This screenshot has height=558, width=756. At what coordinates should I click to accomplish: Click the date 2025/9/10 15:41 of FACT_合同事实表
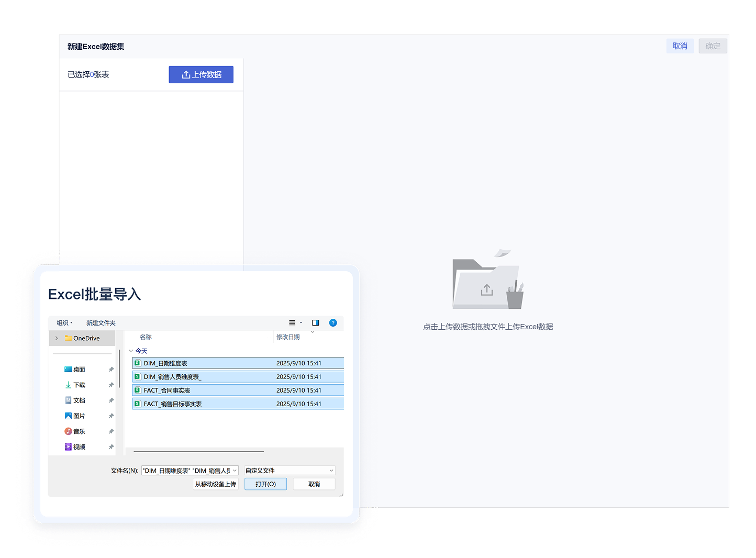(299, 390)
